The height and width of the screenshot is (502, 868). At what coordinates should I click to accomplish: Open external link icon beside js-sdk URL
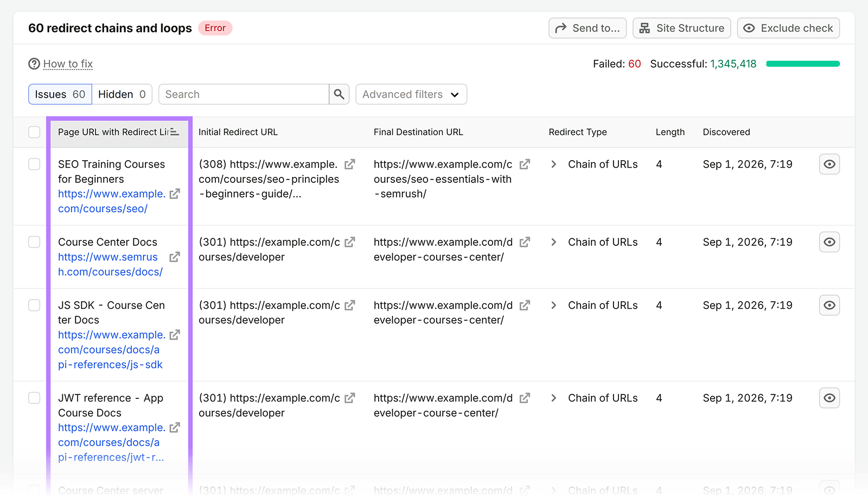coord(175,335)
